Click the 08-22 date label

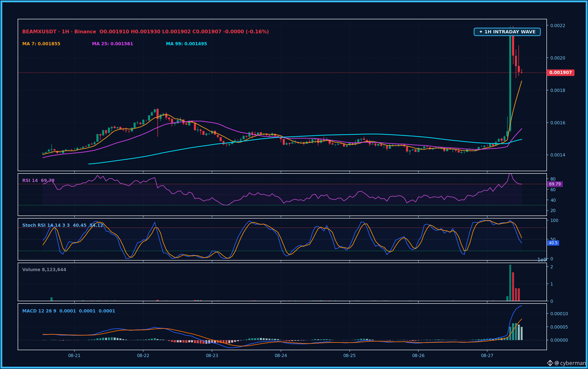143,356
